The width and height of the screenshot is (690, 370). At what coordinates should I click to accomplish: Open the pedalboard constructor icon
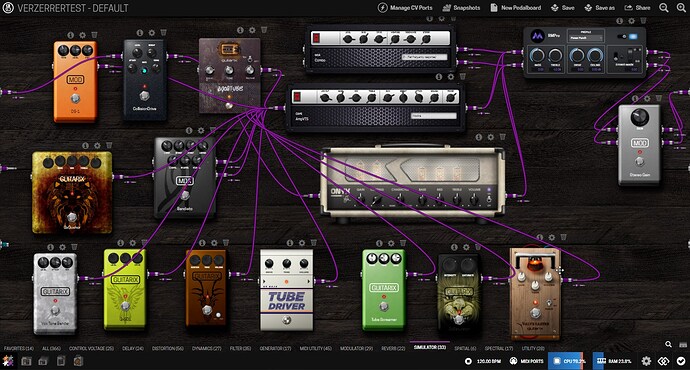coord(8,361)
